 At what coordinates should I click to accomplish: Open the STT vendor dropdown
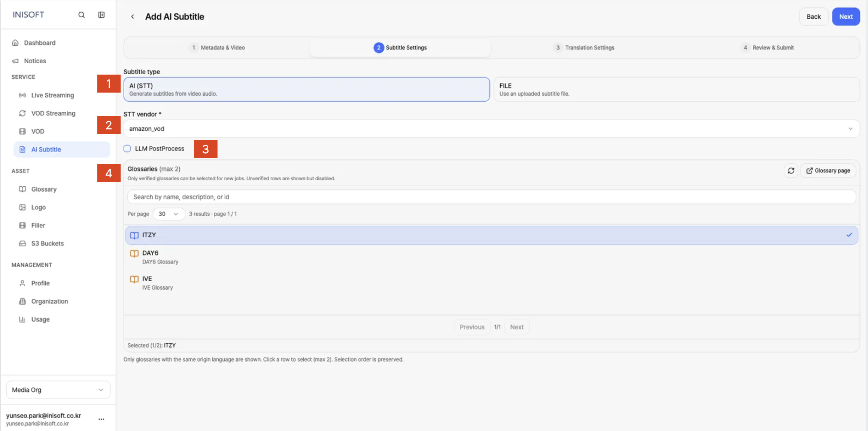(x=491, y=129)
